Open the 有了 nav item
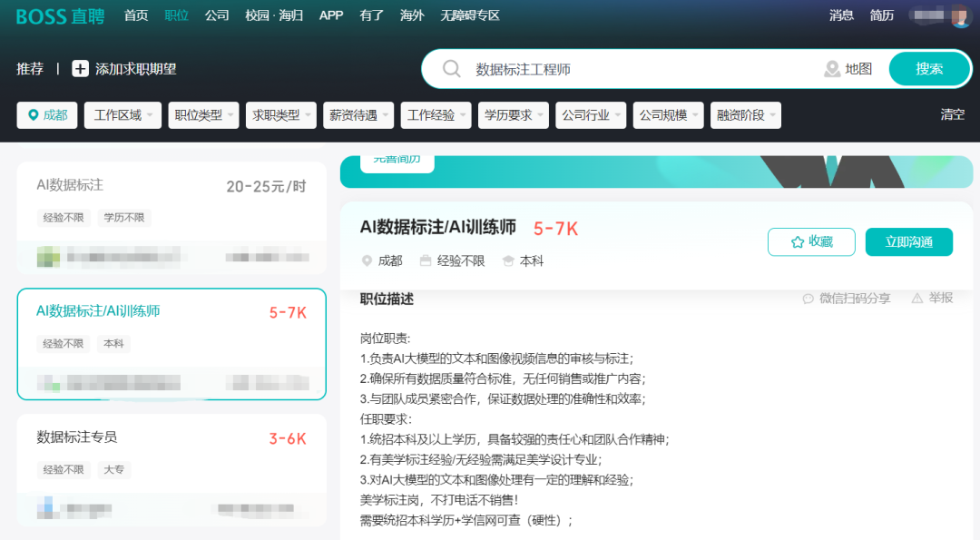980x540 pixels. coord(371,15)
